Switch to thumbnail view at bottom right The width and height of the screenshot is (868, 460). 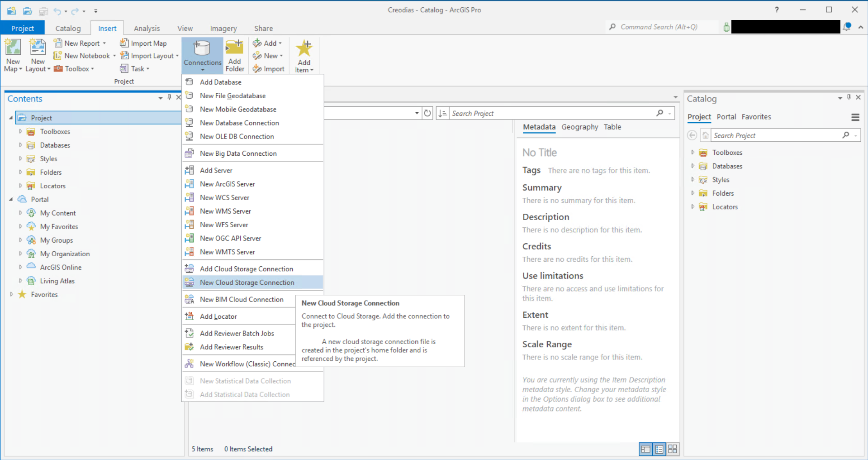673,449
